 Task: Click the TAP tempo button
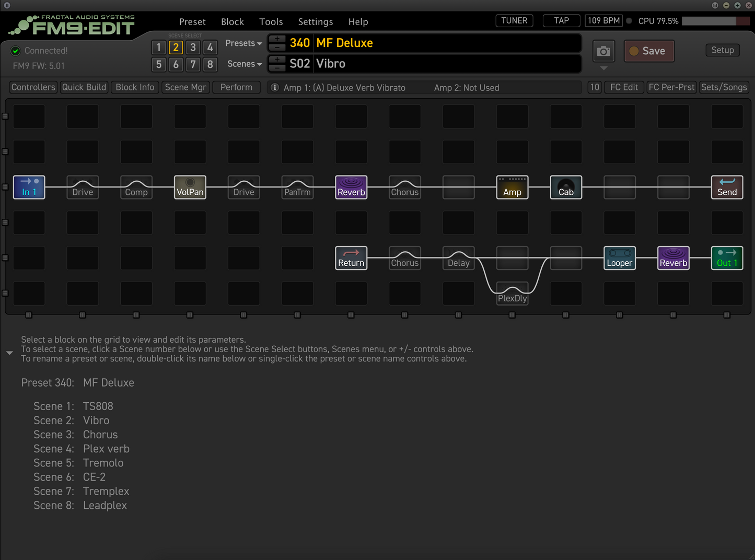click(x=562, y=21)
